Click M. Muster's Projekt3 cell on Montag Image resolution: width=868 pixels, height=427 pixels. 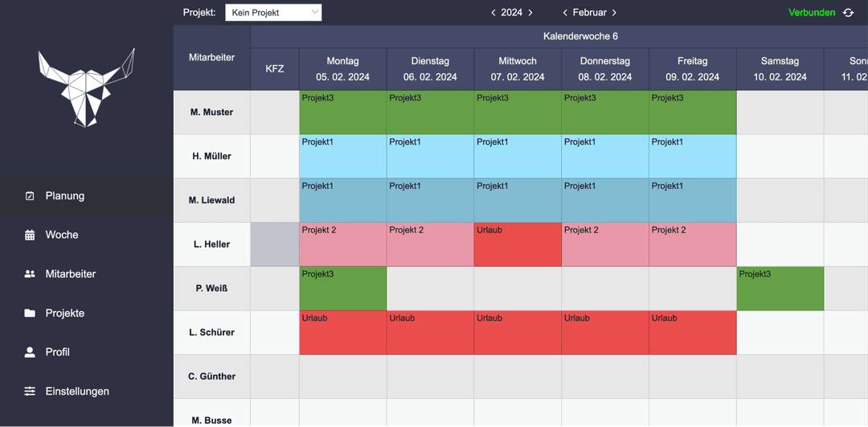342,113
